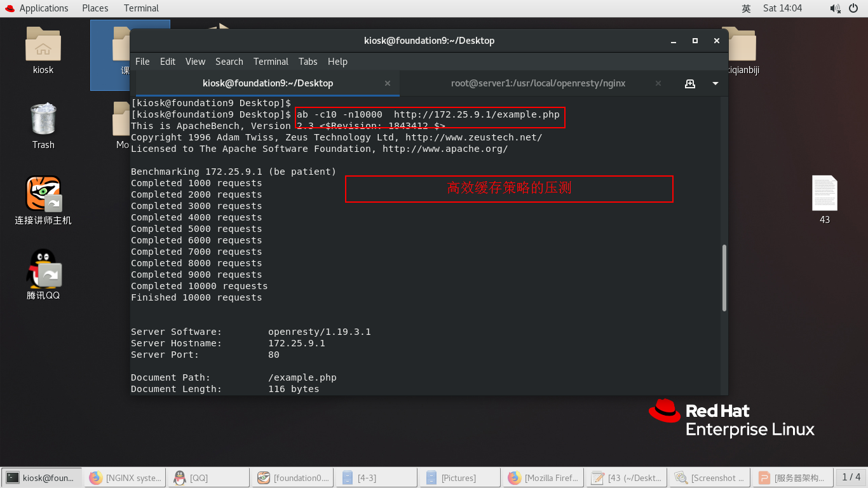The image size is (868, 488).
Task: Switch to the [foundation0... taskbar window
Action: pyautogui.click(x=293, y=478)
